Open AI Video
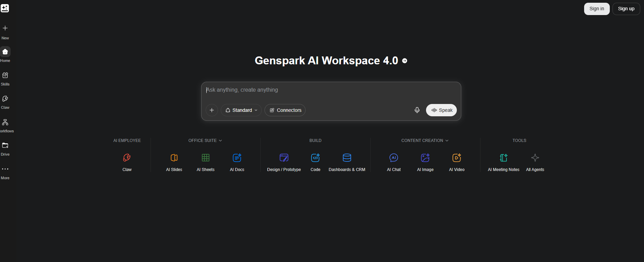This screenshot has height=262, width=644. (x=457, y=162)
